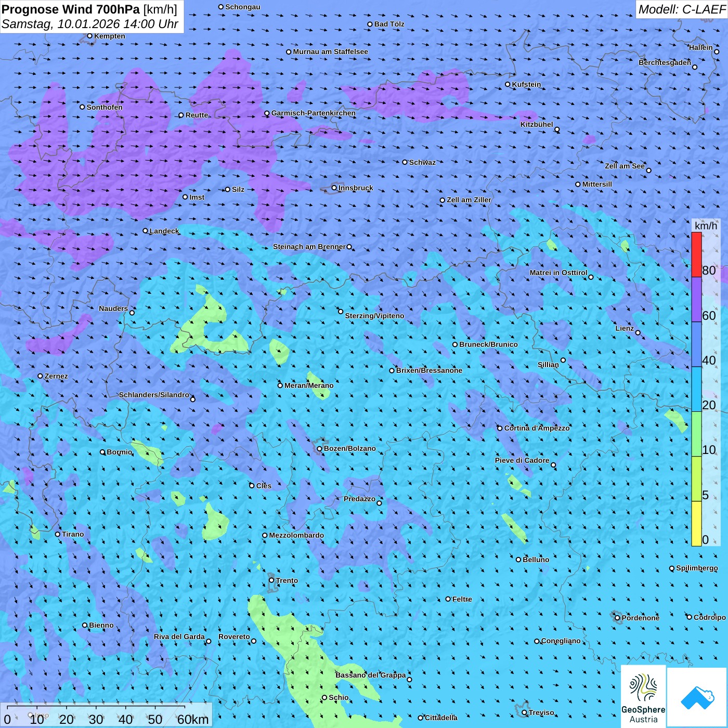Click the Schwaz label
728x728 pixels.
coord(422,162)
